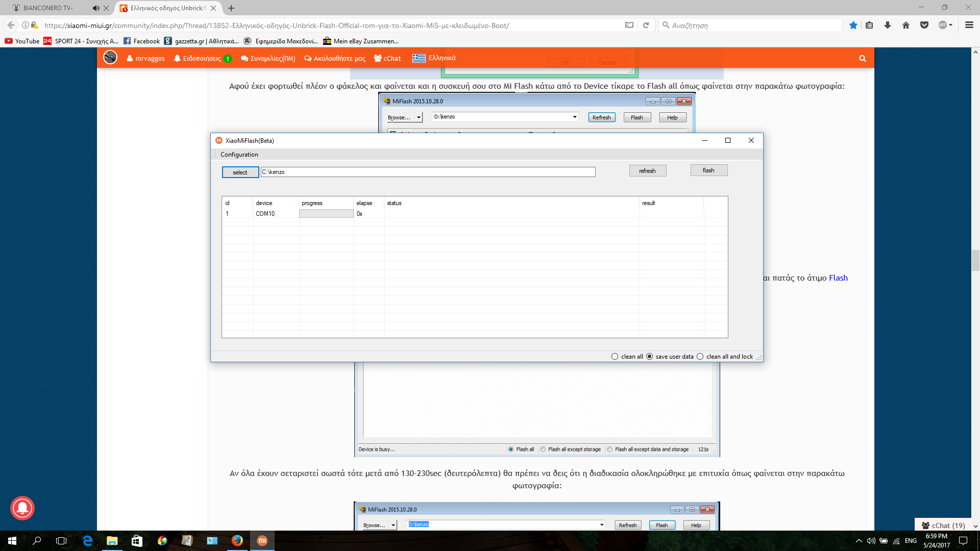
Task: Click the Firefox bookmark star icon
Action: [853, 25]
